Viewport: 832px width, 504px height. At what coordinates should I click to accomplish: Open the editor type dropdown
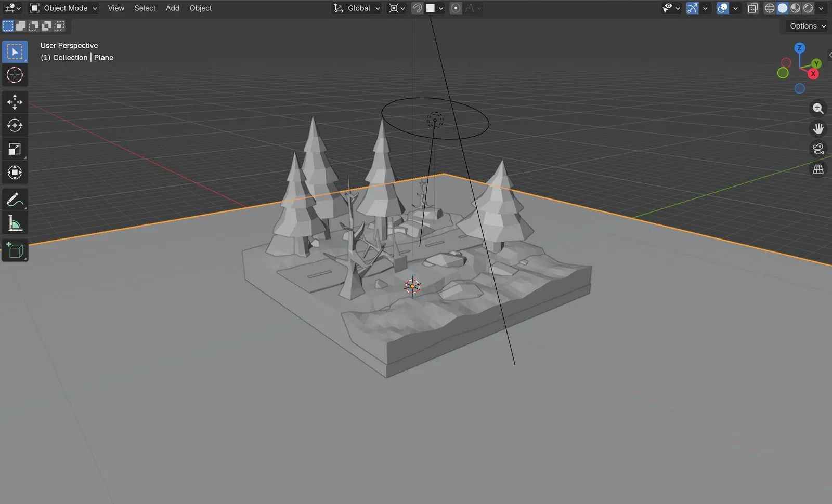point(12,8)
